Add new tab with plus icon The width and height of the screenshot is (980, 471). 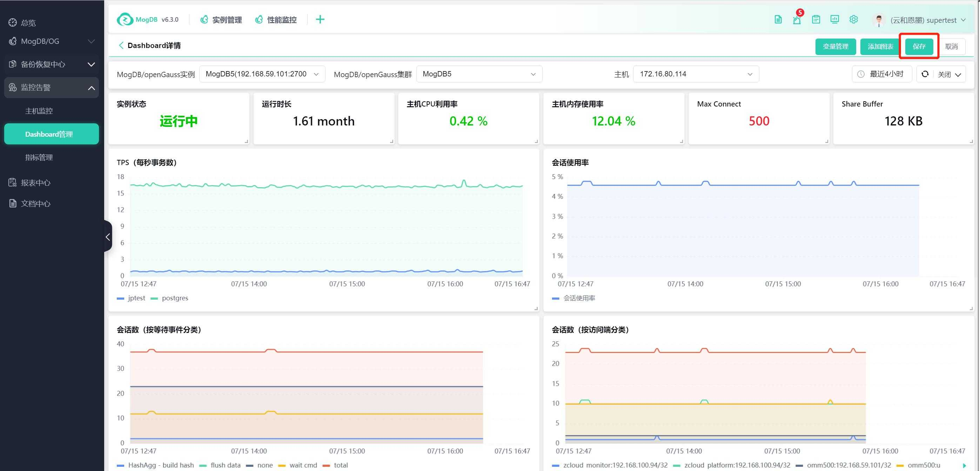(320, 19)
